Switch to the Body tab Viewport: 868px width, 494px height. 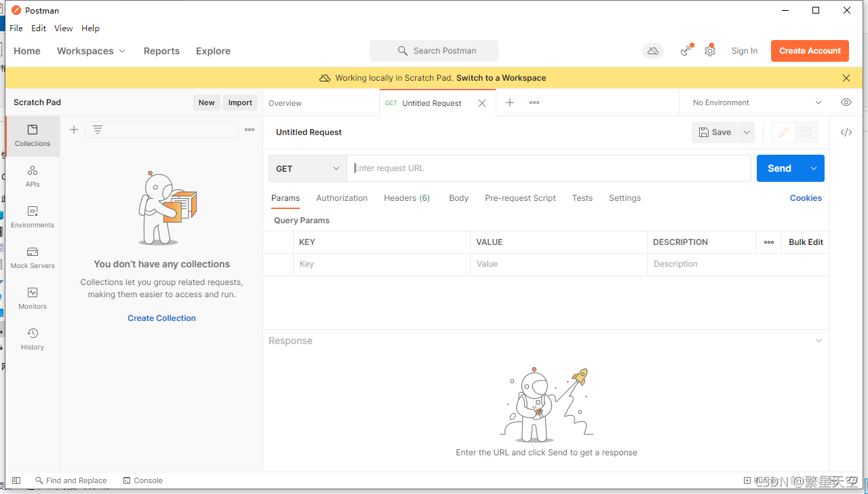pos(458,198)
